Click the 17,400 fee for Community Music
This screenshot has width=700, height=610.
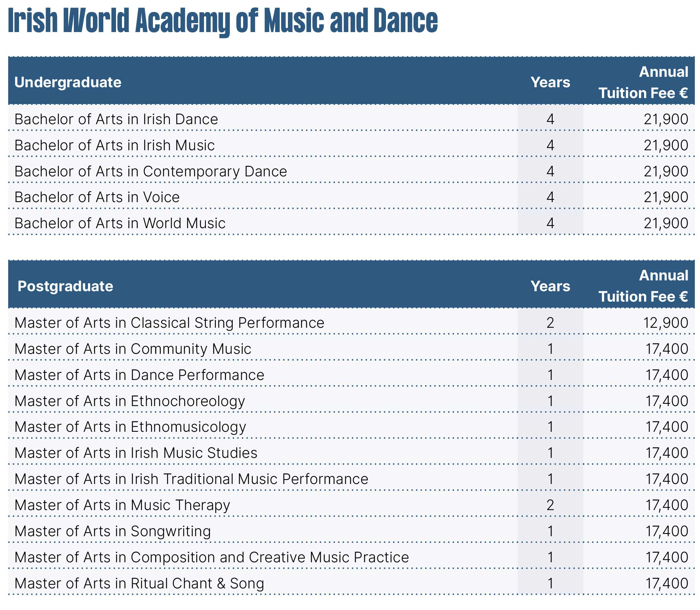point(667,349)
